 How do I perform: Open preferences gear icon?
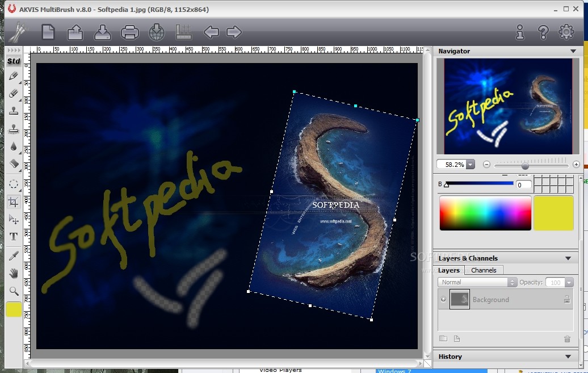(x=566, y=32)
